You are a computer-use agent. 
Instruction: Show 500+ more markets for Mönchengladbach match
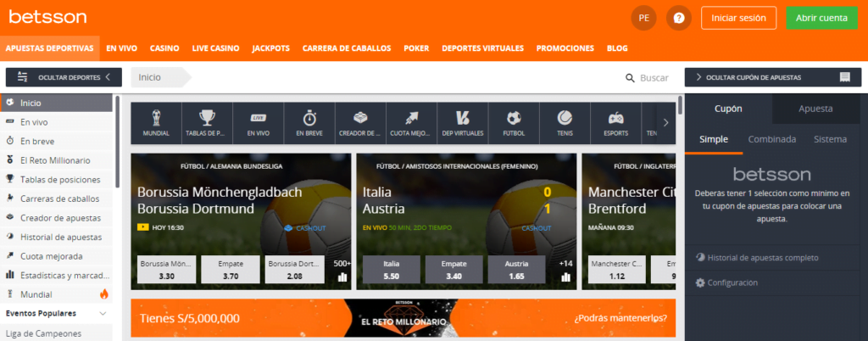342,264
